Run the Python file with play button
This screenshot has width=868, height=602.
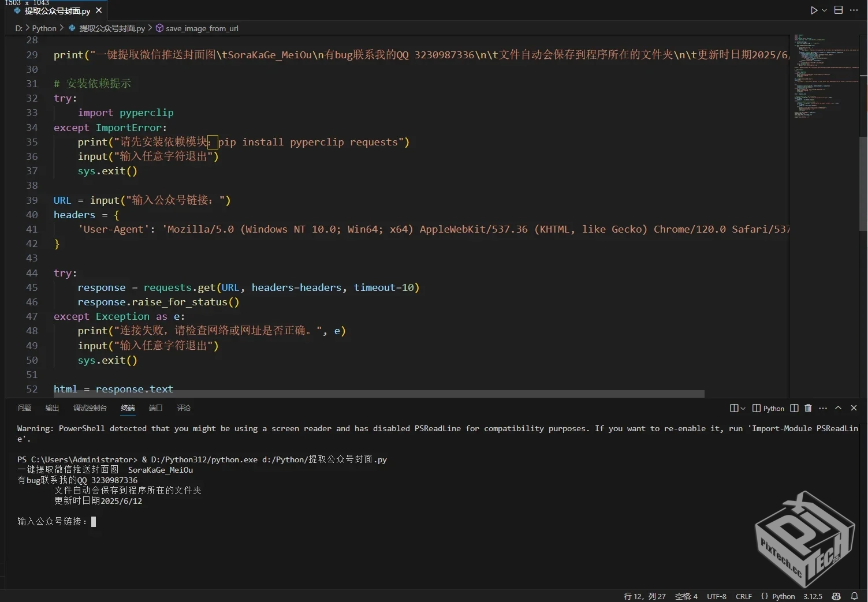pos(813,10)
